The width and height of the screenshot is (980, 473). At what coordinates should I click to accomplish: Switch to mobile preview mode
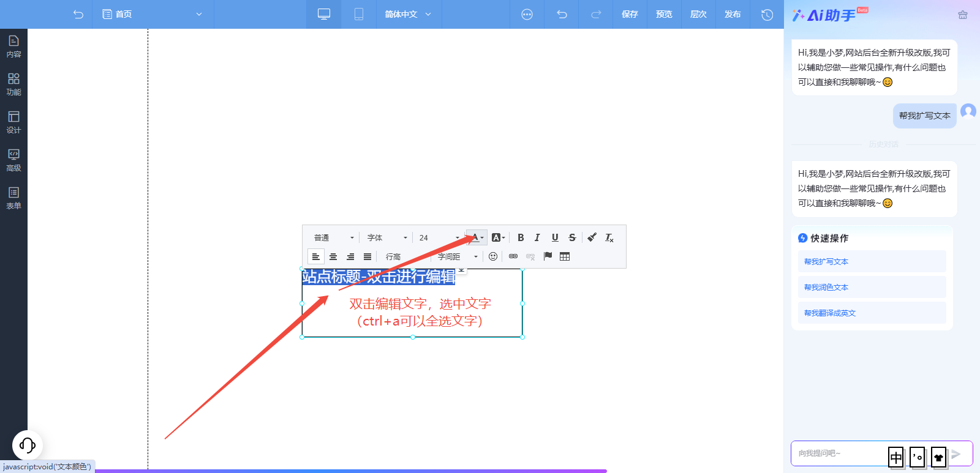pyautogui.click(x=359, y=14)
